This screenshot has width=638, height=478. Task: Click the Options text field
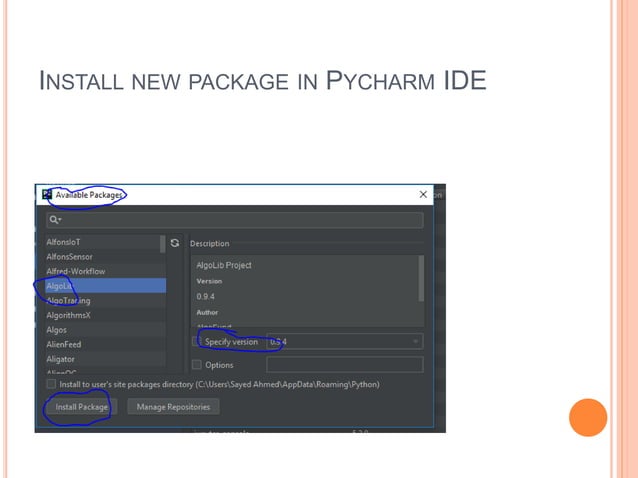pos(345,365)
